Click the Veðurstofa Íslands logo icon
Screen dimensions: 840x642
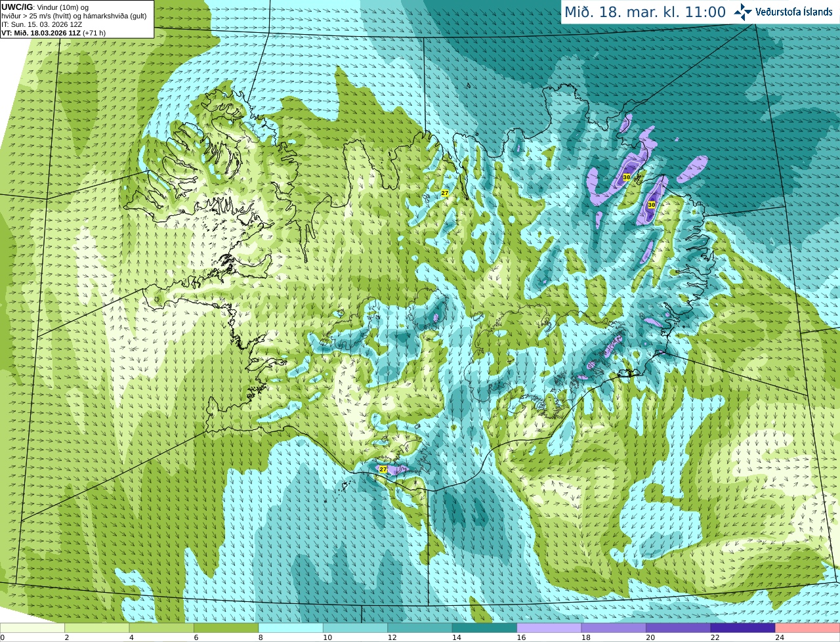(742, 12)
